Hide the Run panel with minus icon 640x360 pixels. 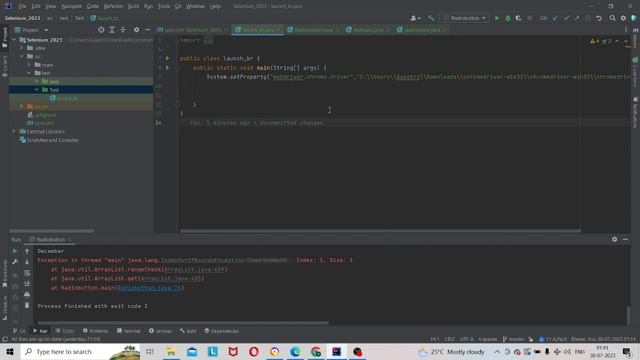click(625, 239)
